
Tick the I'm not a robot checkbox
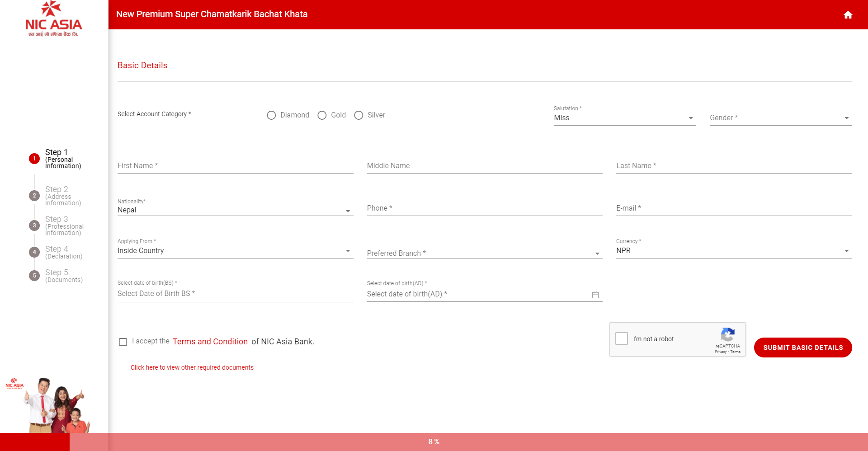[x=622, y=338]
